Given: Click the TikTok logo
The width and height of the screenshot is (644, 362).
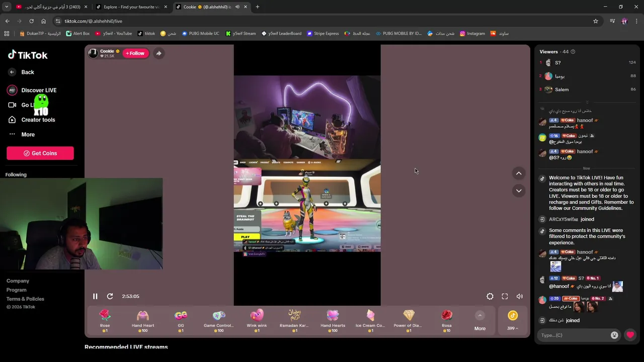Looking at the screenshot, I should point(28,55).
